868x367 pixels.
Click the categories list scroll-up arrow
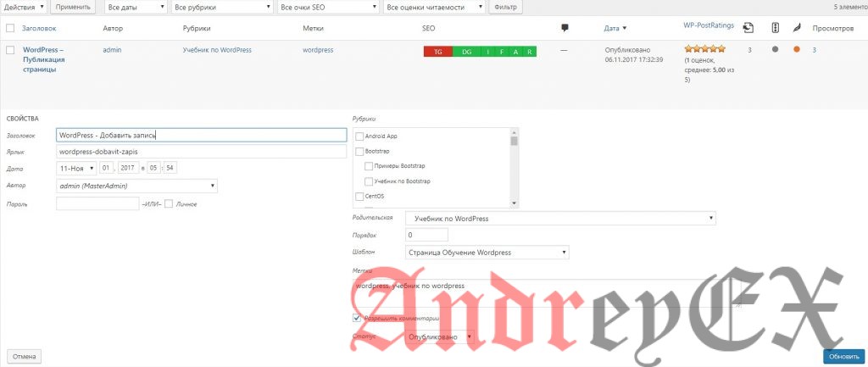point(515,132)
